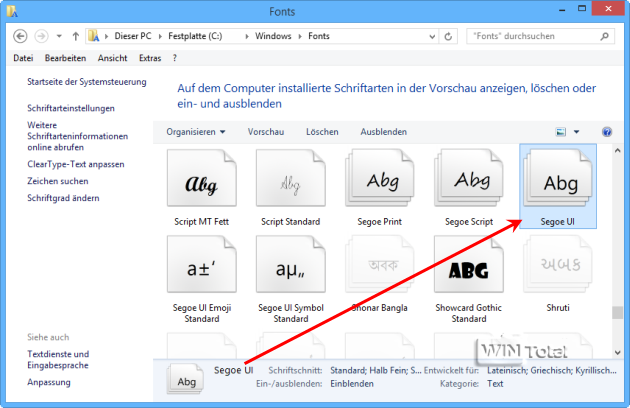Click the Forward navigation arrow
Screen dimensions: 630x408
click(41, 36)
